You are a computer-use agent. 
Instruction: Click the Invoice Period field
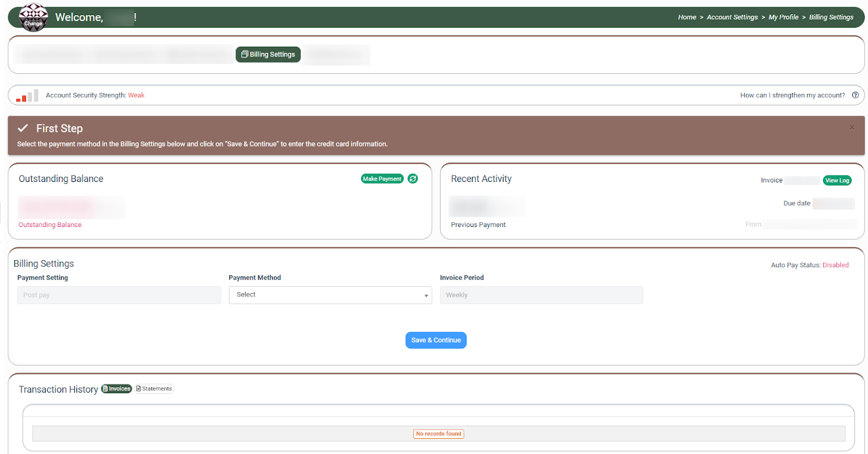click(x=541, y=295)
